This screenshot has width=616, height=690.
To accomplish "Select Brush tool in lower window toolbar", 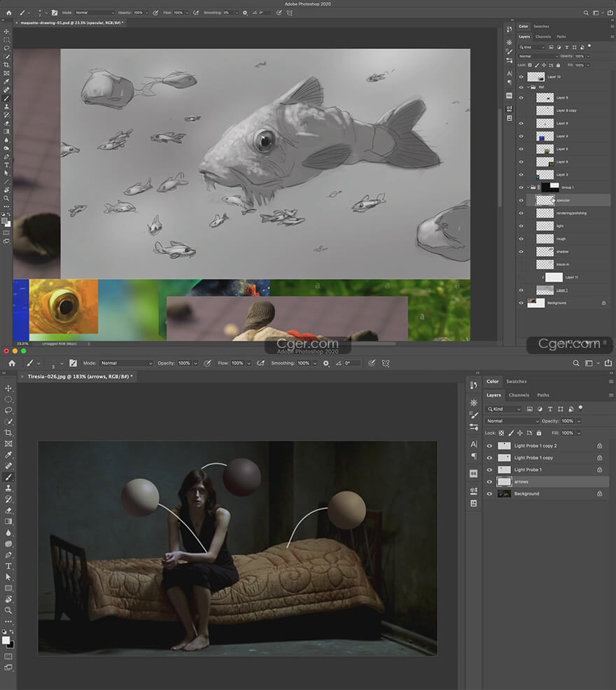I will (8, 477).
